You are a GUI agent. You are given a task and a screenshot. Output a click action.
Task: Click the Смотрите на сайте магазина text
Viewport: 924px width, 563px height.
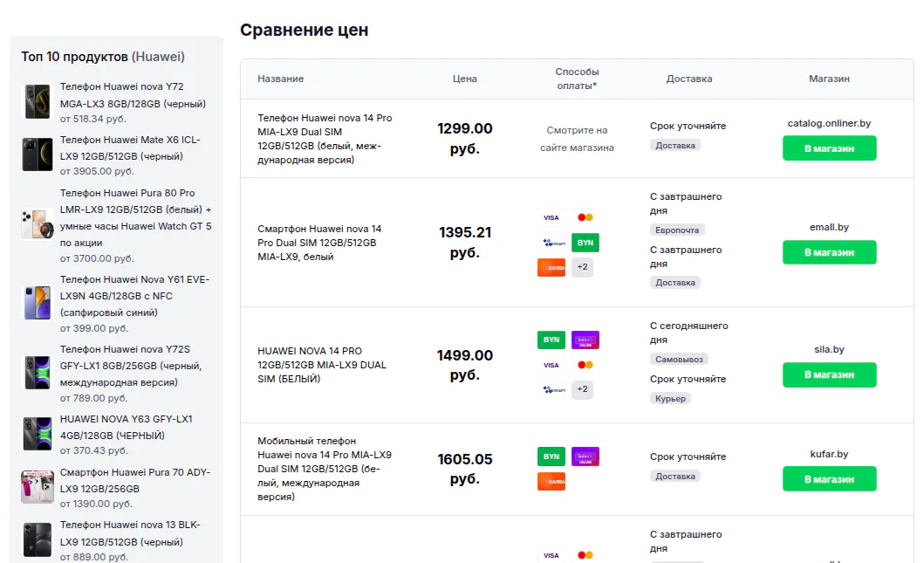click(x=577, y=139)
